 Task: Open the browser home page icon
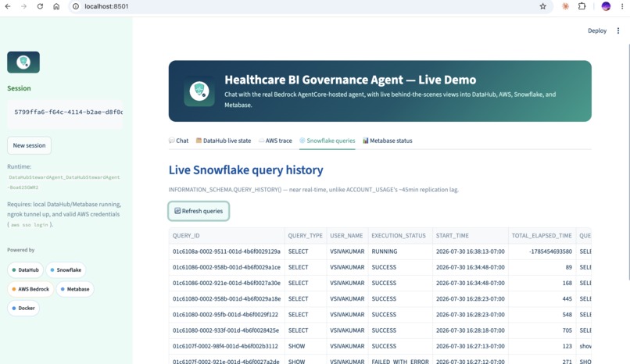[56, 6]
